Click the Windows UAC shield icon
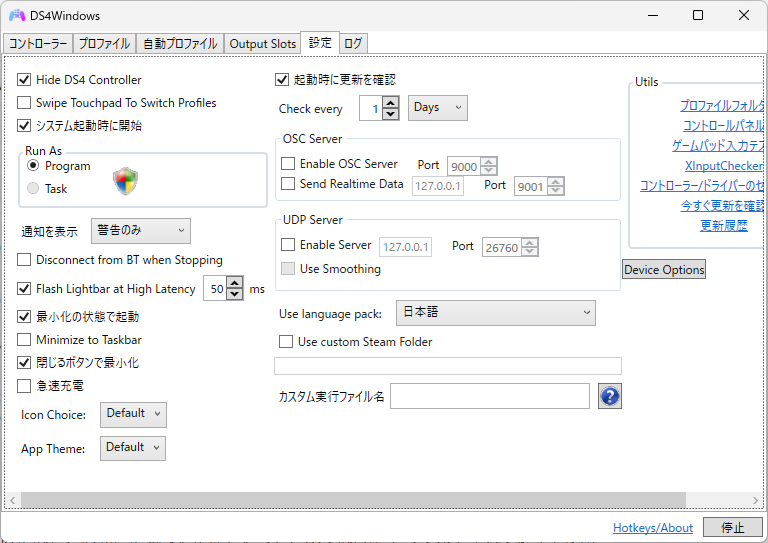 click(125, 181)
